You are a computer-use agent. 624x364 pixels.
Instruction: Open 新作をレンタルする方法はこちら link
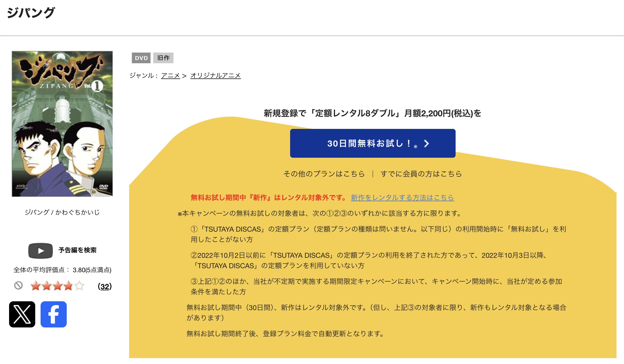click(x=402, y=197)
